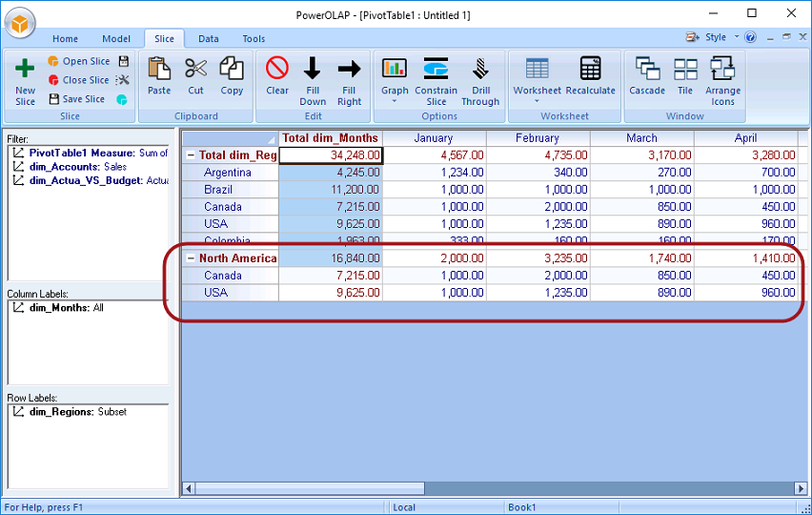The height and width of the screenshot is (515, 812).
Task: Select PivotTable1 Measure filter item
Action: click(91, 153)
